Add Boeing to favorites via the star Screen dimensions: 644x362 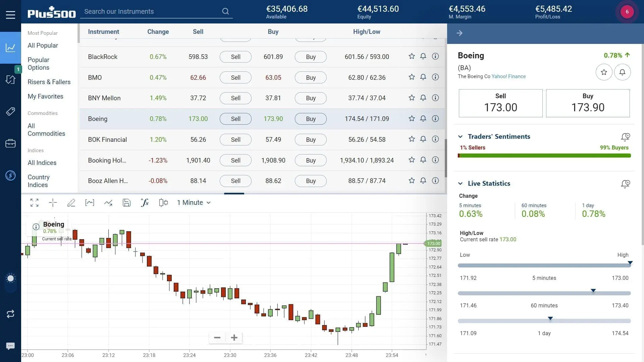(604, 72)
